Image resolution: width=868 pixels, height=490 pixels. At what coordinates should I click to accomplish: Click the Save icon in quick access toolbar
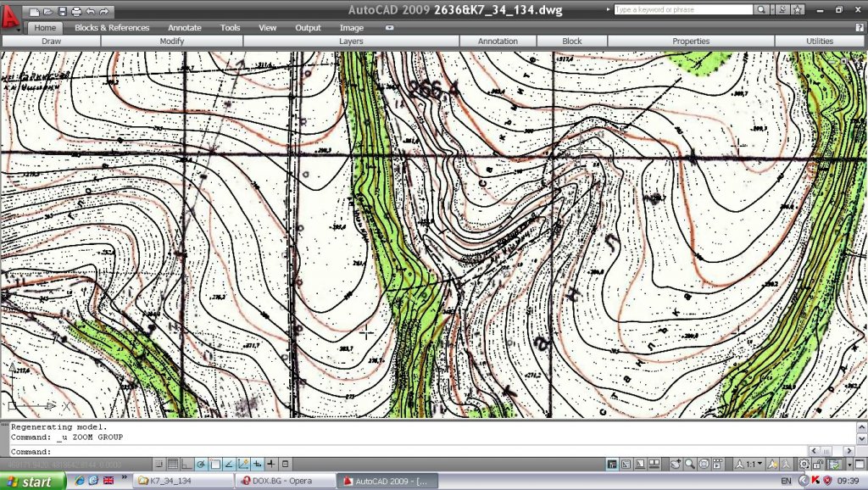point(62,12)
